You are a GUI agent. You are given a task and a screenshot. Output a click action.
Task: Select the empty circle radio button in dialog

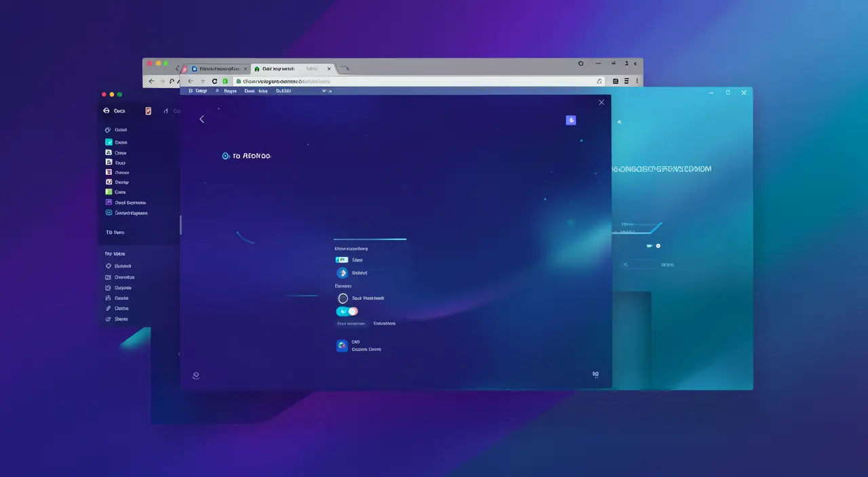[343, 298]
